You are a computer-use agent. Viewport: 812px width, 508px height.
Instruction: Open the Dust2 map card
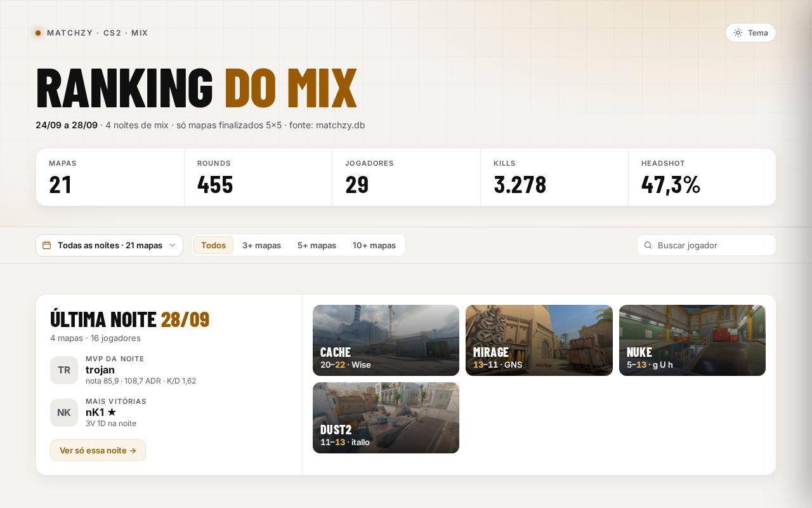point(386,418)
